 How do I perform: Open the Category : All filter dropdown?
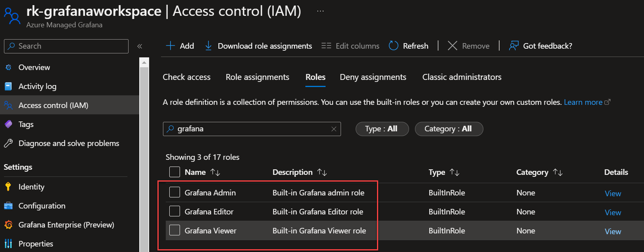(449, 129)
